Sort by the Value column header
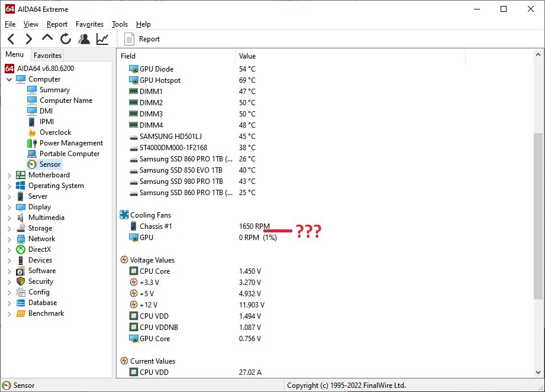Image resolution: width=545 pixels, height=392 pixels. click(350, 56)
